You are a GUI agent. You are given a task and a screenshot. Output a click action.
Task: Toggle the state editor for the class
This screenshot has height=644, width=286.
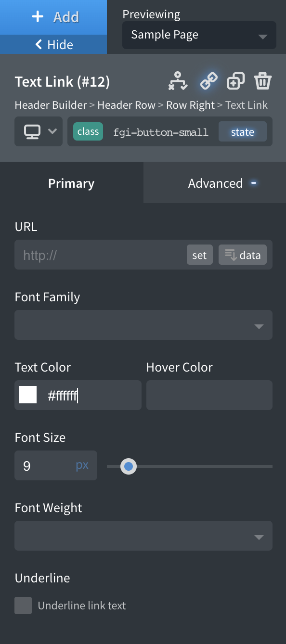[242, 131]
